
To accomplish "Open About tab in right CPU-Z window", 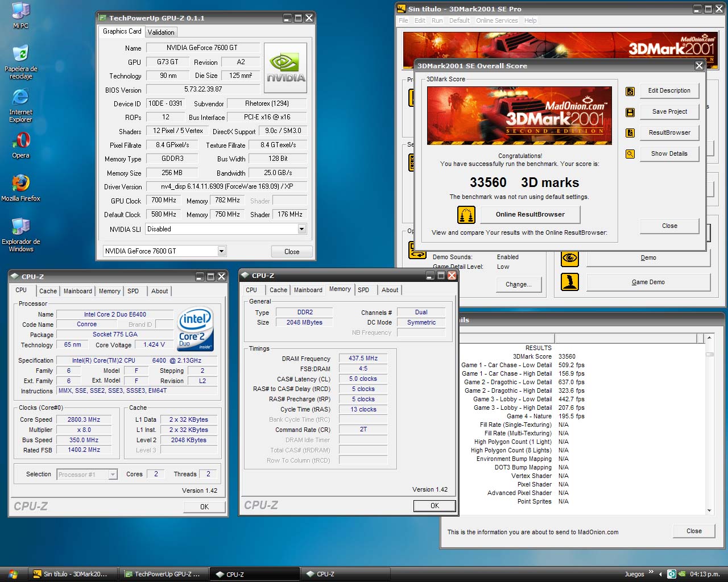I will pyautogui.click(x=390, y=290).
